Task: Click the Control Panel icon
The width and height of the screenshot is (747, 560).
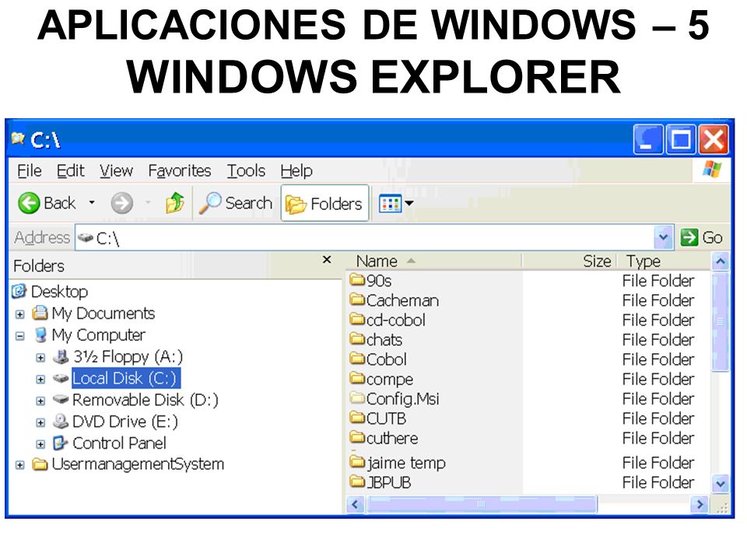Action: (60, 443)
